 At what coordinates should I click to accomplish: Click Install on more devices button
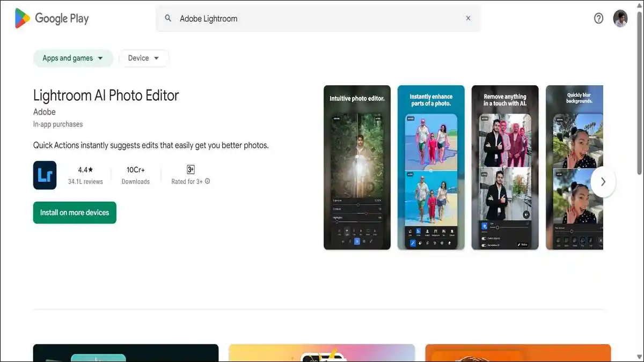pos(75,212)
